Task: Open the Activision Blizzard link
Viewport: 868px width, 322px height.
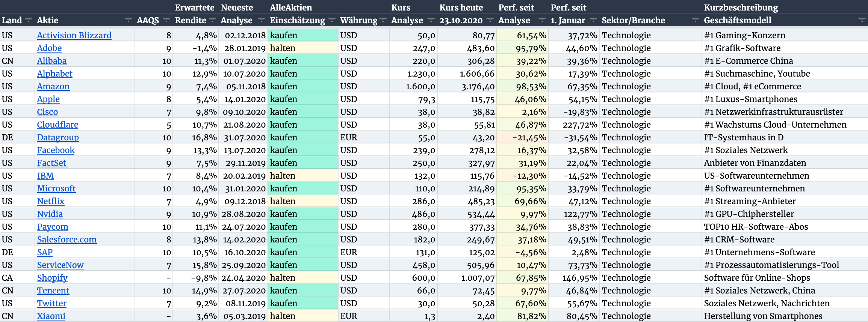Action: 74,35
